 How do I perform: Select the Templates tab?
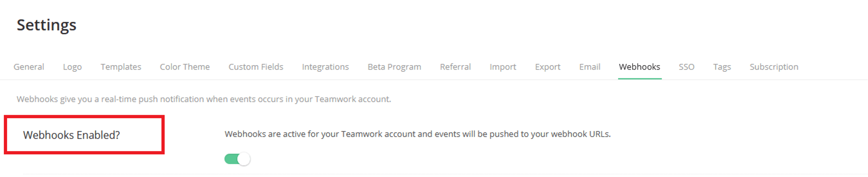[x=121, y=67]
